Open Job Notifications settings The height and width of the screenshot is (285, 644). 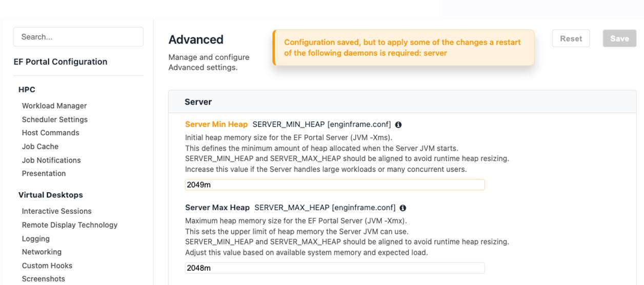pos(51,160)
